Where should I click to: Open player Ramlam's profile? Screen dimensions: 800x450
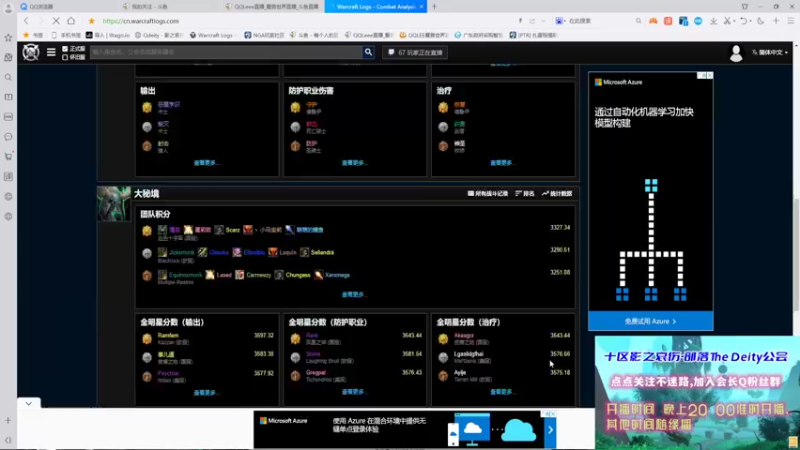coord(168,335)
